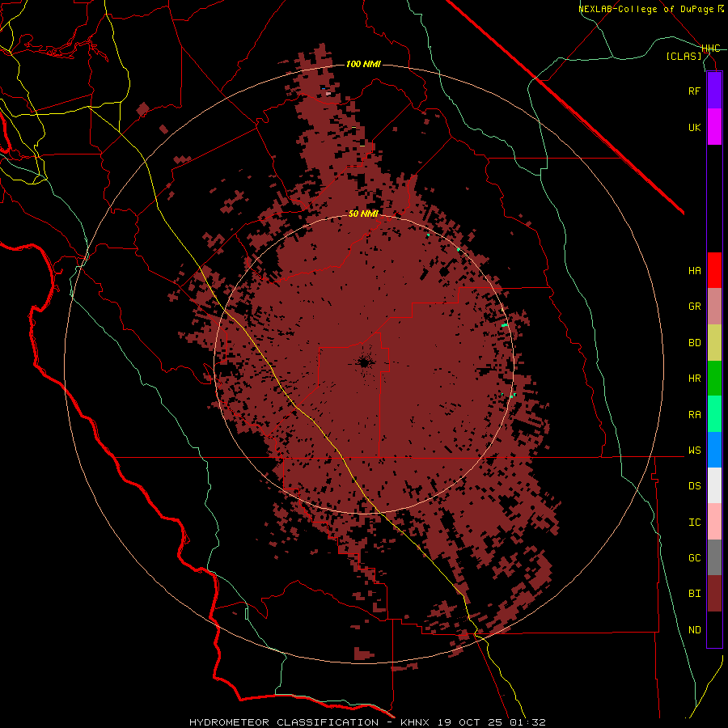
Task: Click the HA red legend swatch
Action: tap(714, 270)
